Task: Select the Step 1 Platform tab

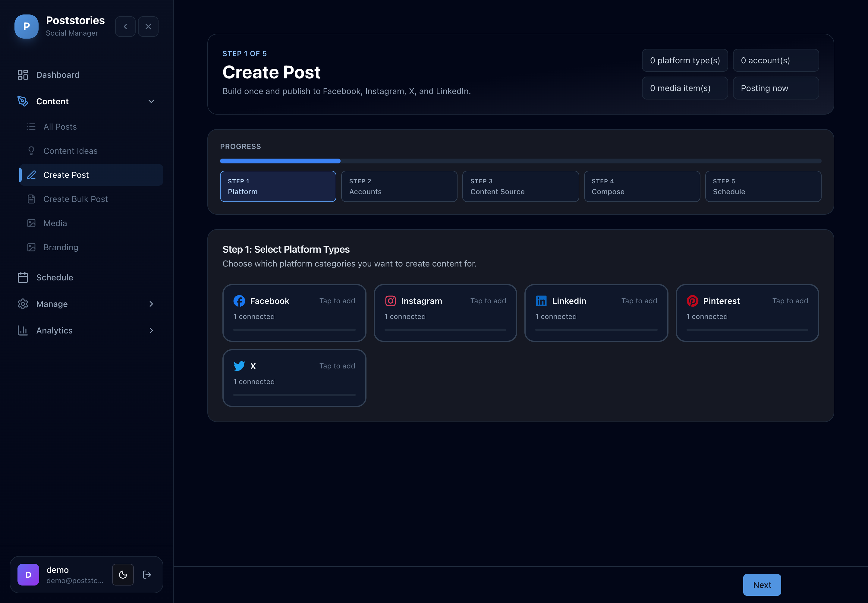Action: 278,186
